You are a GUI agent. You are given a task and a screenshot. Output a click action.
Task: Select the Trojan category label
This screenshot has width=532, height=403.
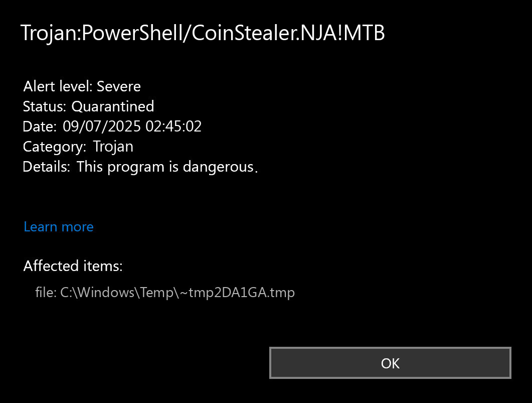tap(114, 147)
